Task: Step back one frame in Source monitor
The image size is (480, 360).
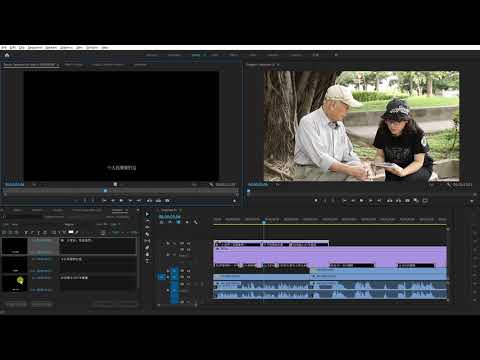Action: click(113, 201)
